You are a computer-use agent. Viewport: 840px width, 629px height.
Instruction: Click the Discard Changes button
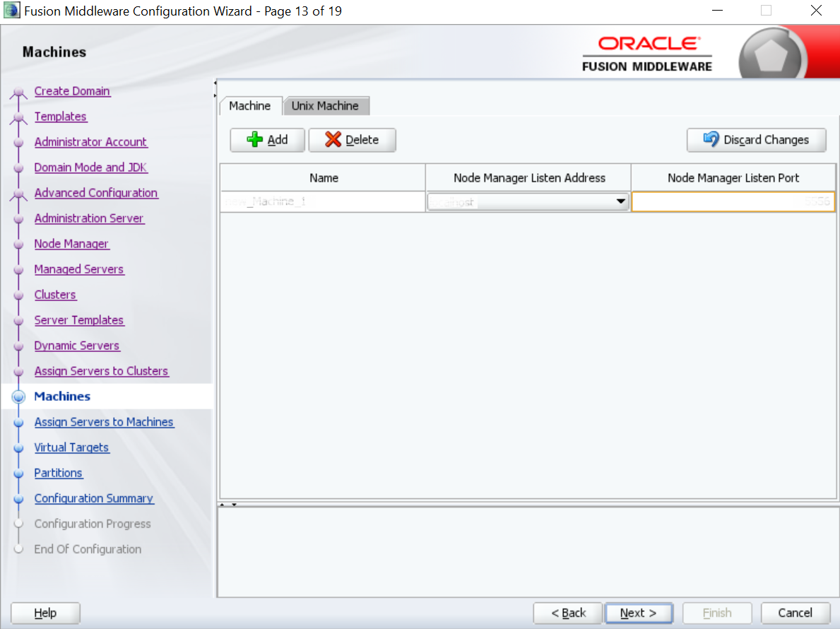click(x=756, y=140)
